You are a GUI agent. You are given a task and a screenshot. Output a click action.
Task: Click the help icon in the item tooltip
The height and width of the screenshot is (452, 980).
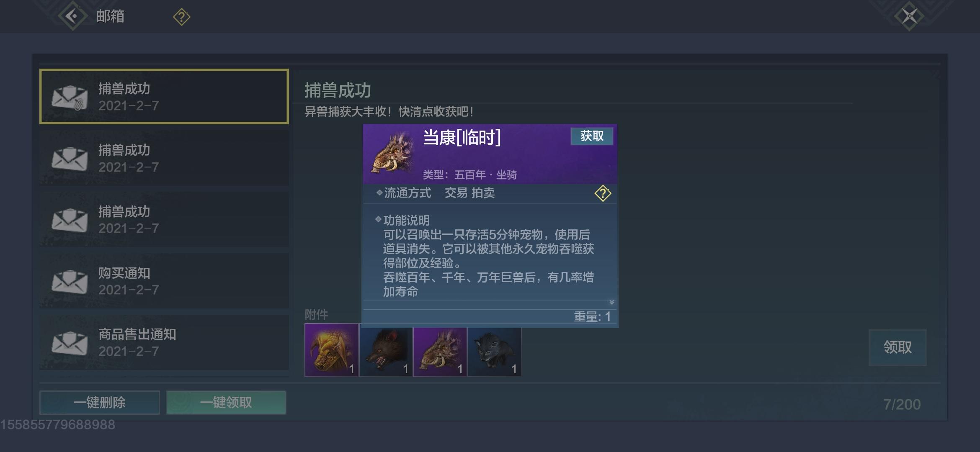(x=603, y=193)
